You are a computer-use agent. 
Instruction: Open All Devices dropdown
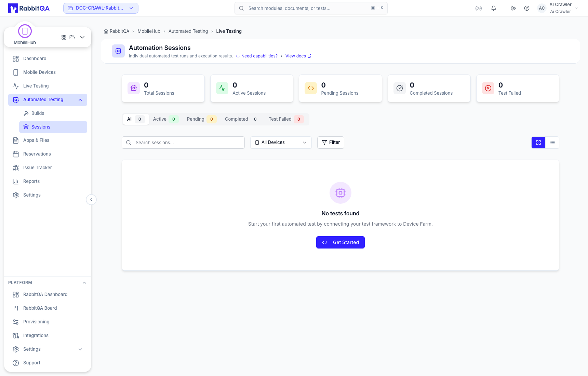281,143
